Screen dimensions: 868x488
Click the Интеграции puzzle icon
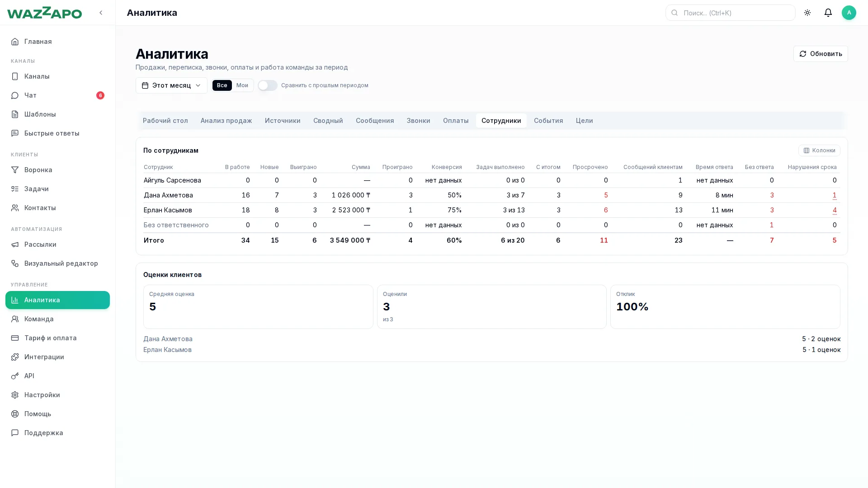pyautogui.click(x=15, y=357)
